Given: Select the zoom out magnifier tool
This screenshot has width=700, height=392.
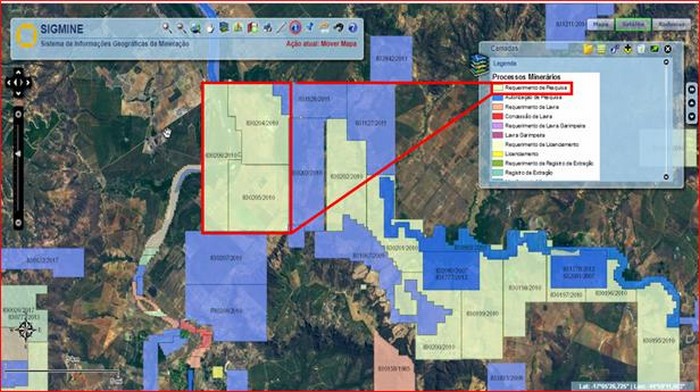Looking at the screenshot, I should 181,28.
